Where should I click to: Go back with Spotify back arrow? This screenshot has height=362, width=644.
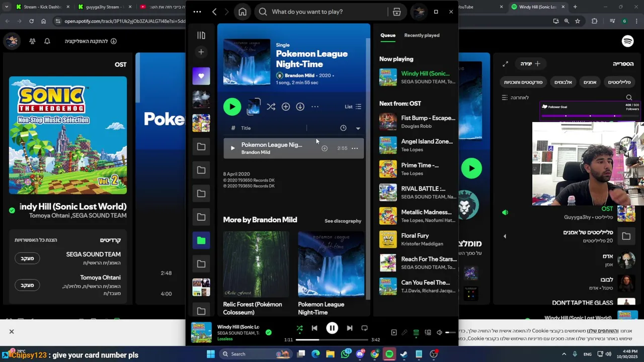pyautogui.click(x=214, y=12)
